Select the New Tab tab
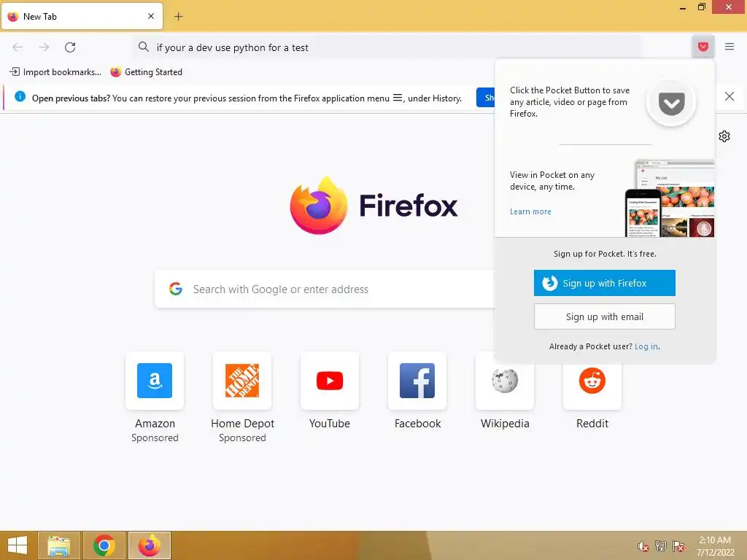 (x=82, y=16)
